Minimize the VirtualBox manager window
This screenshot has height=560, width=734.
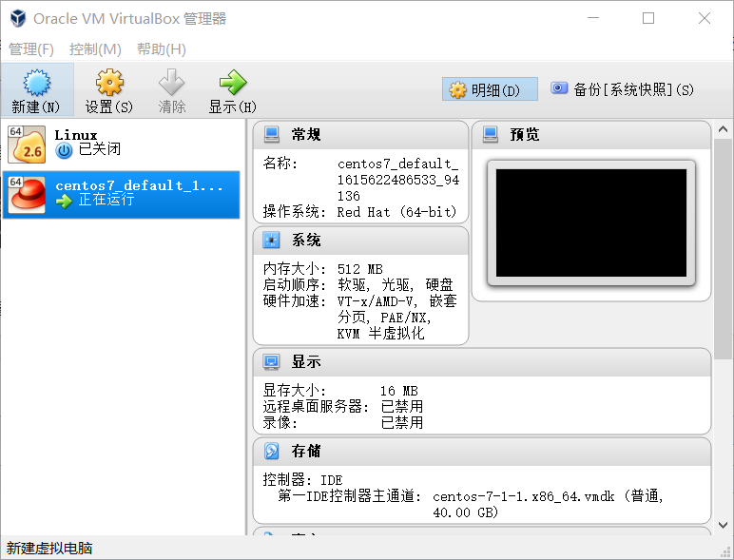tap(593, 18)
